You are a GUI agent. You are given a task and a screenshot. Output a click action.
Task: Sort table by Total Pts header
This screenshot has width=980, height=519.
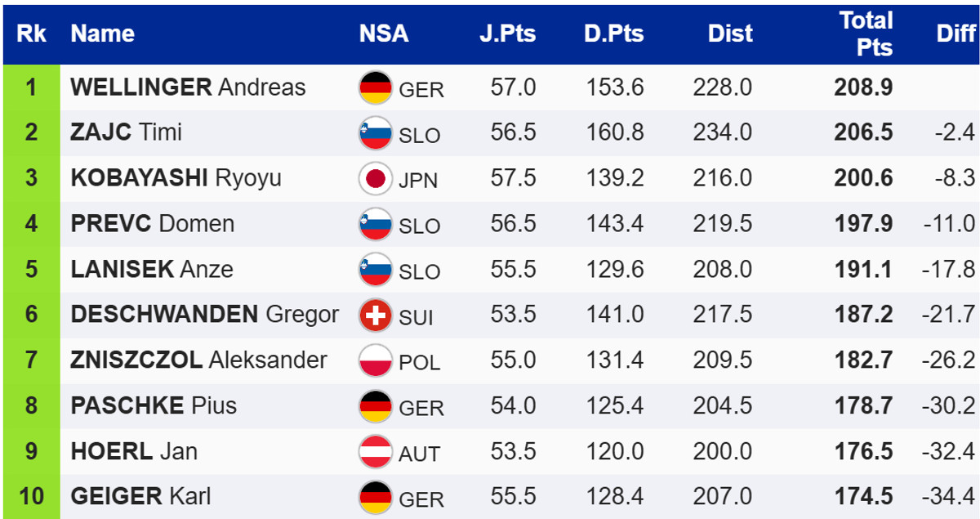click(866, 34)
